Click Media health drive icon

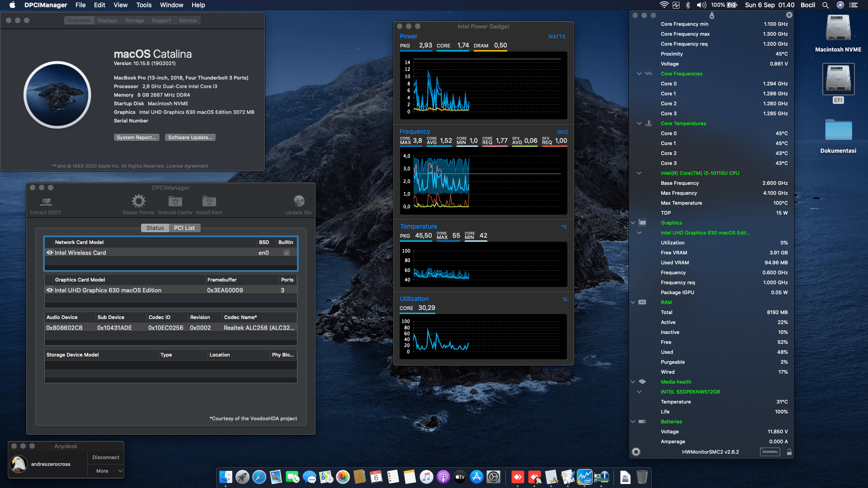(642, 382)
